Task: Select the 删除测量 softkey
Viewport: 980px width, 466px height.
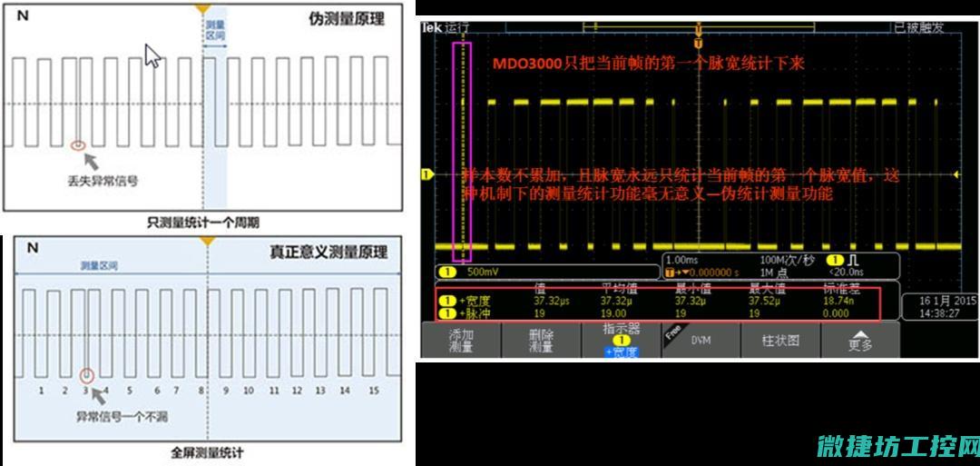Action: coord(541,341)
